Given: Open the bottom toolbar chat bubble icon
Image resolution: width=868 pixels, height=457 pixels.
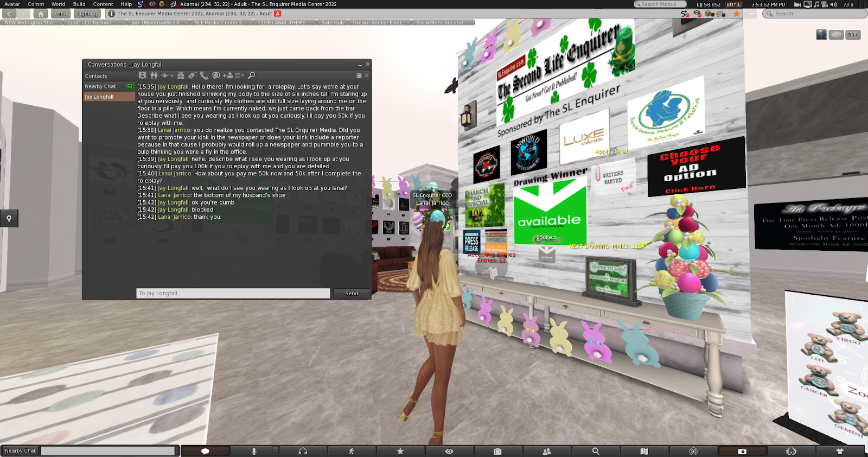Looking at the screenshot, I should [x=205, y=451].
